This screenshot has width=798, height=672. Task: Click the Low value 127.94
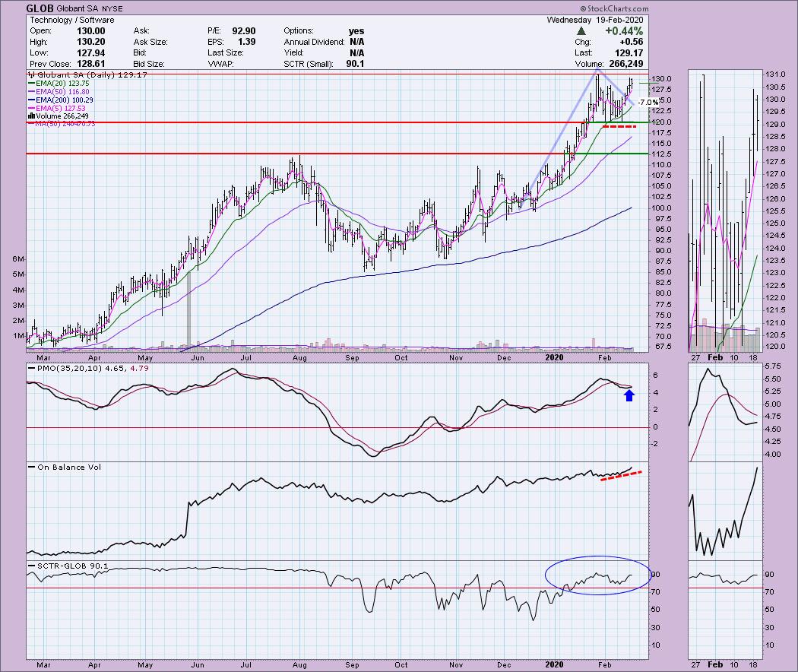[90, 53]
